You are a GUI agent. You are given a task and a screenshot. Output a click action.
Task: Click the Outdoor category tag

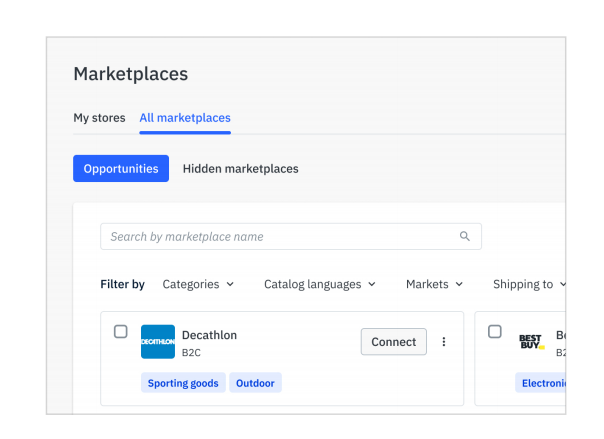[256, 383]
